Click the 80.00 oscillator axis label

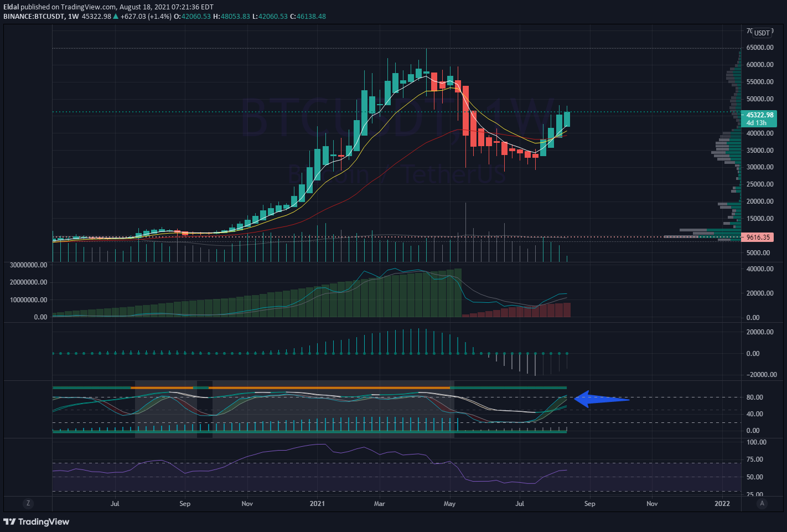click(755, 397)
